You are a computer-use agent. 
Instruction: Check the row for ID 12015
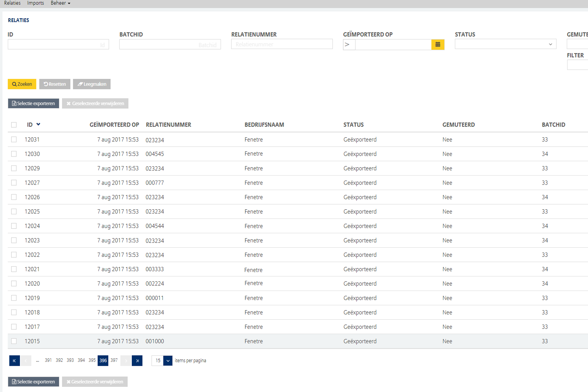point(14,341)
